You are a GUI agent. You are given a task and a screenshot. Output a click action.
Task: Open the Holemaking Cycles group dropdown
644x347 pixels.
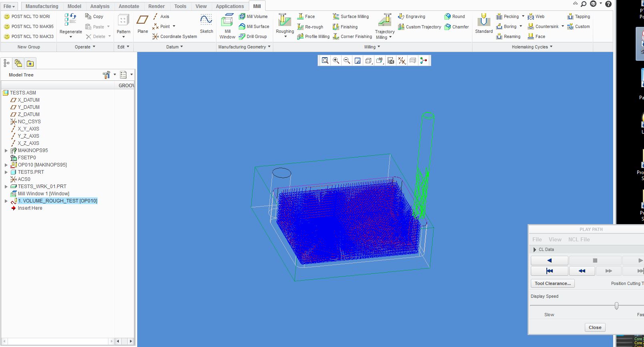pos(532,47)
